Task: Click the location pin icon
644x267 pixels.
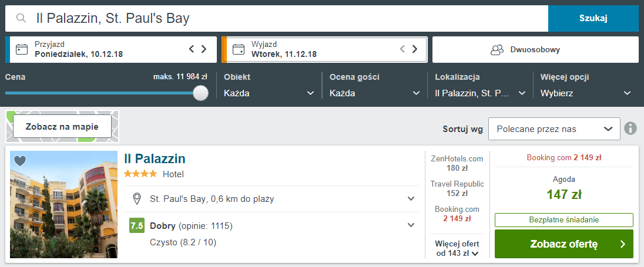Action: 137,199
